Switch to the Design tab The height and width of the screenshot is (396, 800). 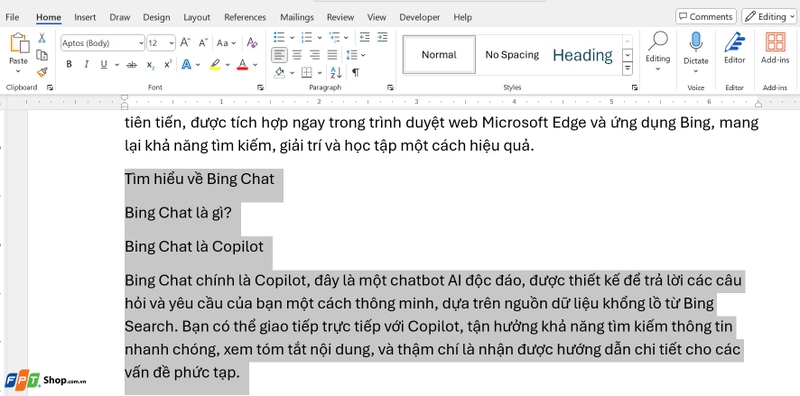(156, 17)
